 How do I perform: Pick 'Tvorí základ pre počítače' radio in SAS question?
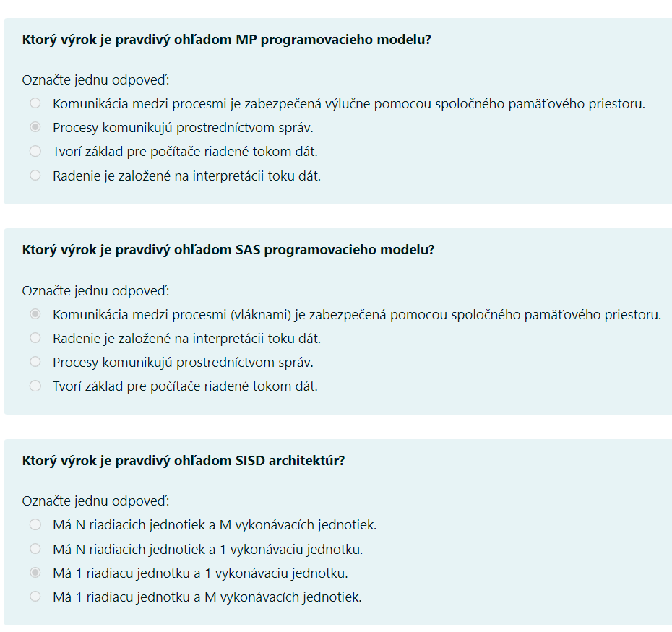(35, 386)
